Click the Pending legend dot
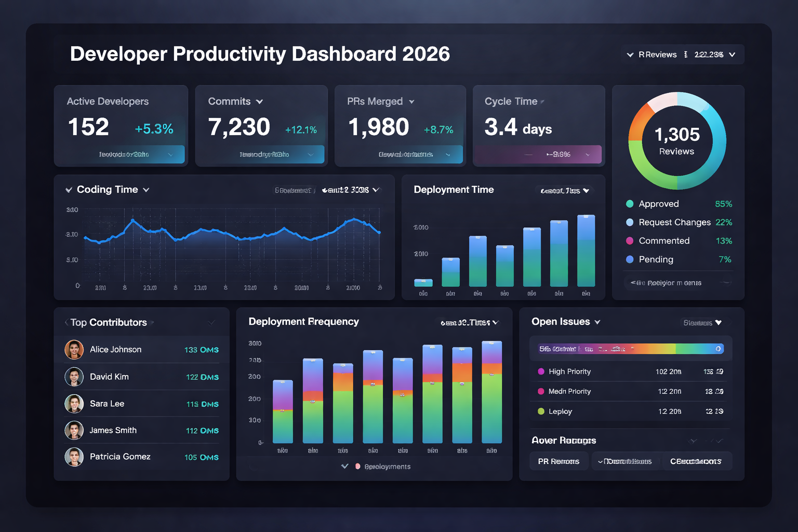798x532 pixels. pyautogui.click(x=630, y=259)
